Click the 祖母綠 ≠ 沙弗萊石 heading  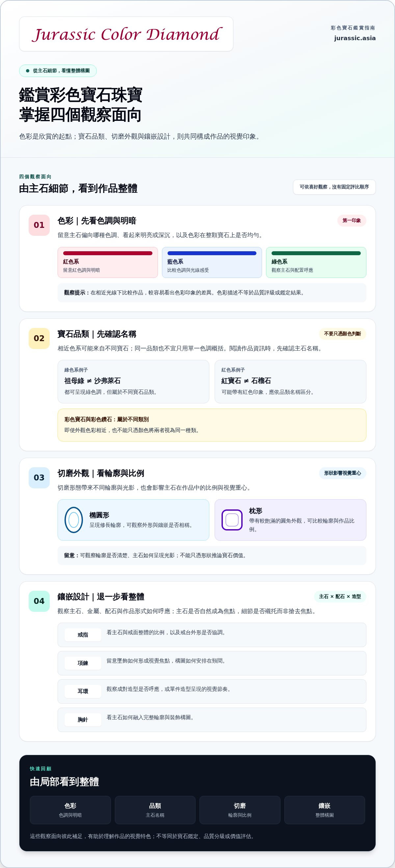pos(92,381)
